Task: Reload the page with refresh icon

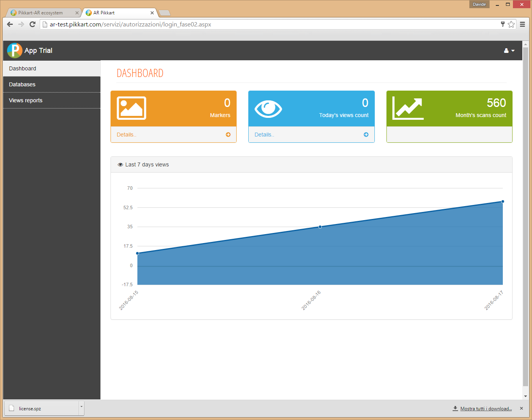Action: pos(33,24)
